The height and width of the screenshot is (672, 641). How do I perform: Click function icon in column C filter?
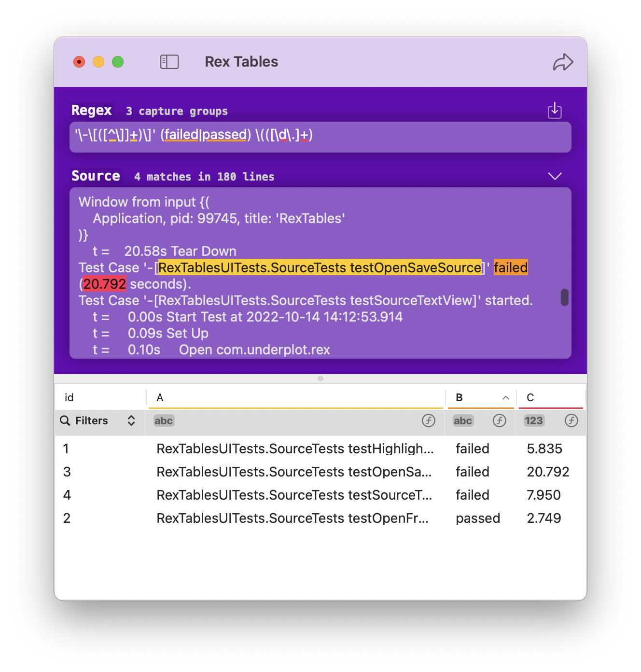(x=571, y=420)
